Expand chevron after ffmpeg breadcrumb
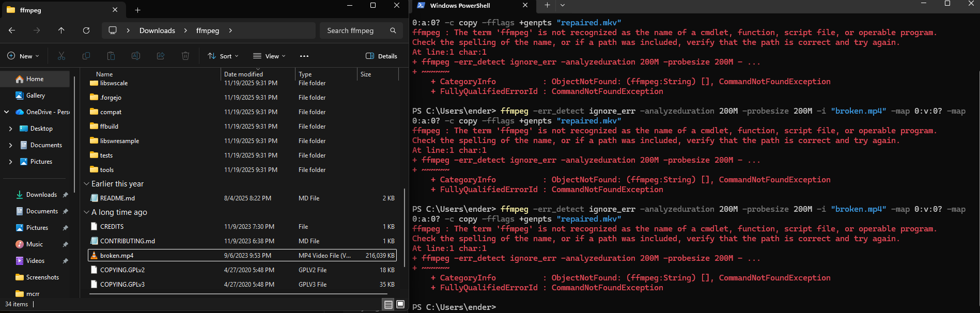Screen dimensions: 980x313 (230, 30)
